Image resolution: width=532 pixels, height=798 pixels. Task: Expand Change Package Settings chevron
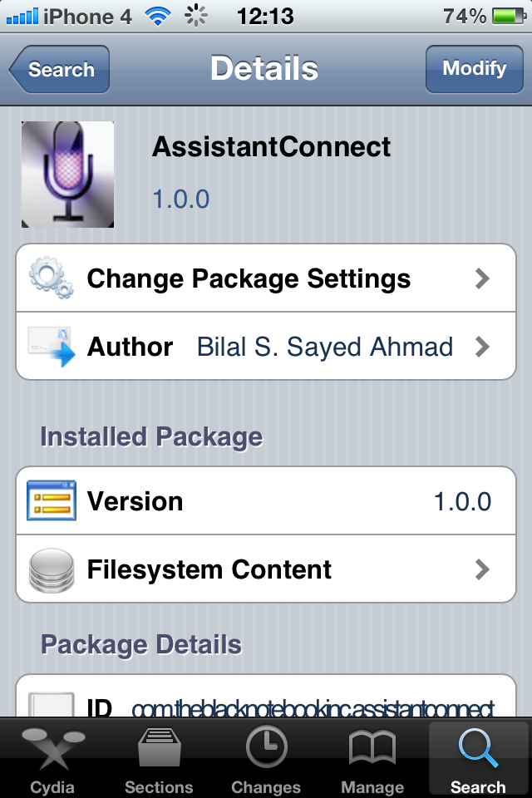(482, 278)
